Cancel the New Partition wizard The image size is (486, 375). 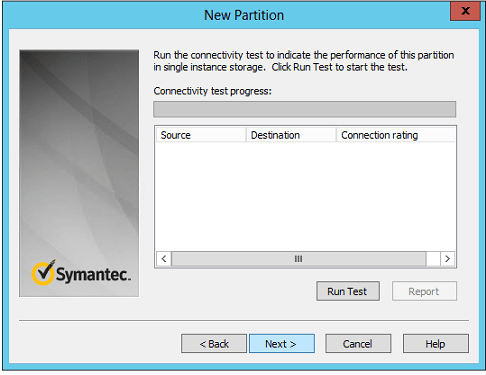[x=358, y=343]
